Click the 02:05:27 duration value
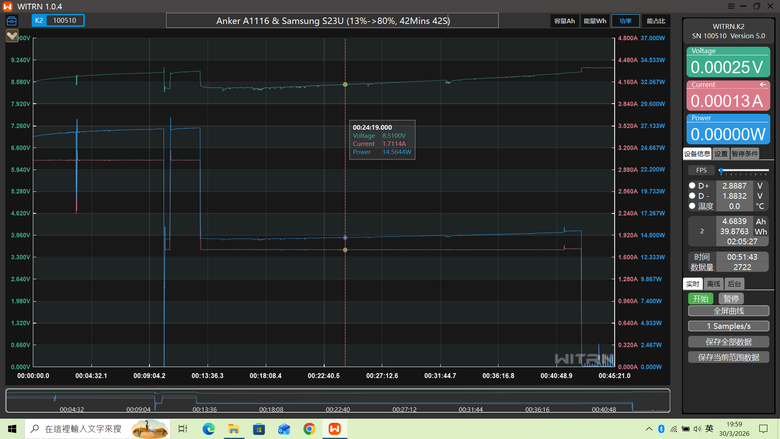This screenshot has height=439, width=780. pyautogui.click(x=742, y=242)
